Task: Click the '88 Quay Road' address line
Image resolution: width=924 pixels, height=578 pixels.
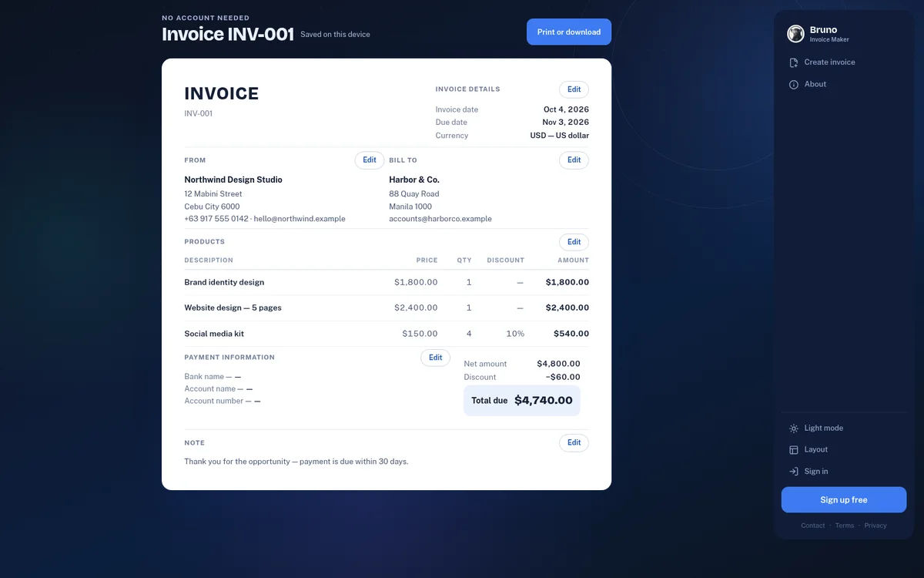Action: [x=414, y=194]
